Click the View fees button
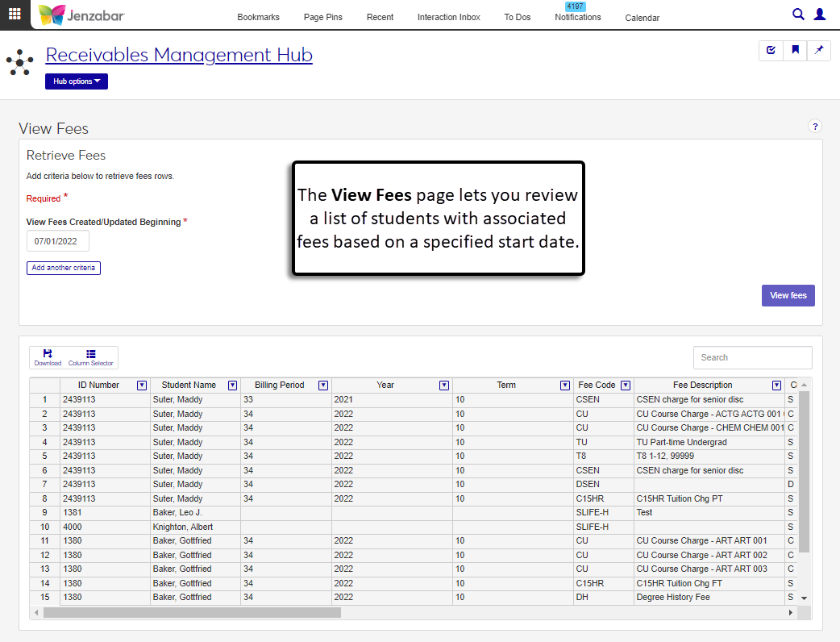The image size is (840, 642). (x=788, y=295)
